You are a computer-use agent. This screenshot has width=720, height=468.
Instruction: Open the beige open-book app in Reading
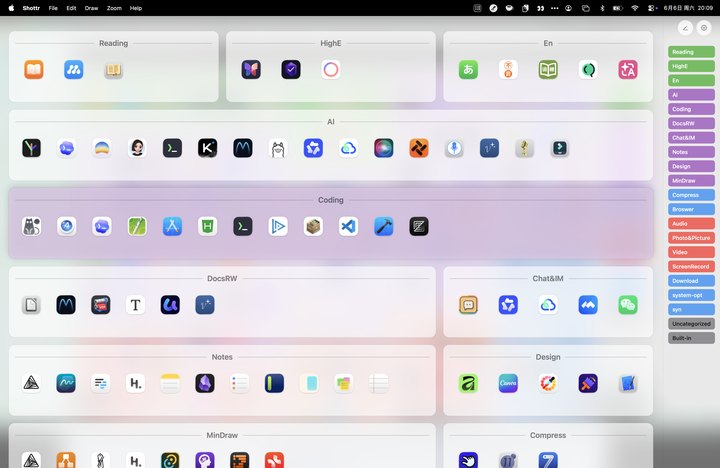113,70
